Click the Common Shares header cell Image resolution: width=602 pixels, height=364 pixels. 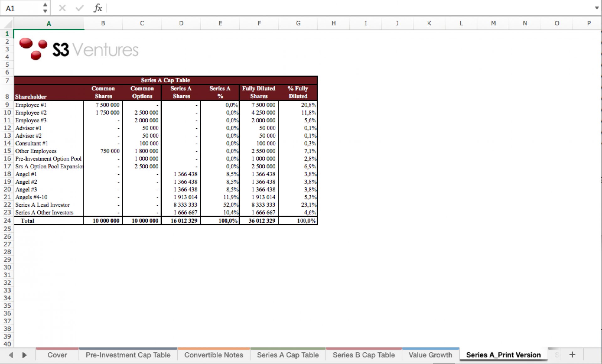103,92
